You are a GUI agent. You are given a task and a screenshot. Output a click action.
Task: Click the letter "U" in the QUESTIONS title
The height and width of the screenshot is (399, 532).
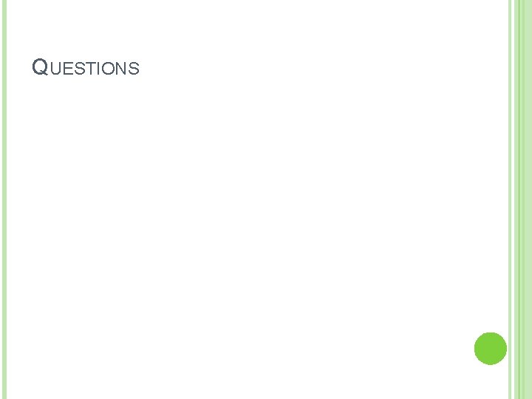click(x=55, y=69)
